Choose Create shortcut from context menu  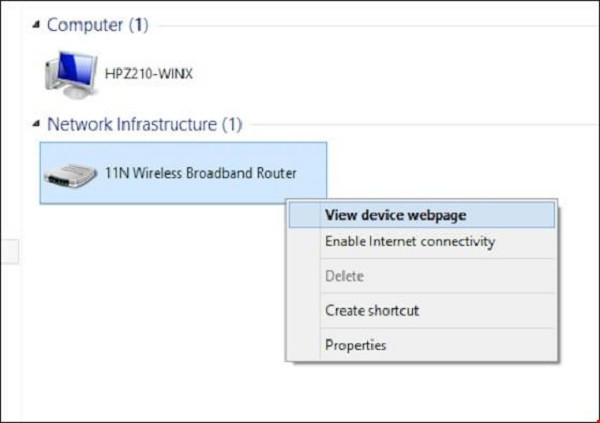point(372,310)
